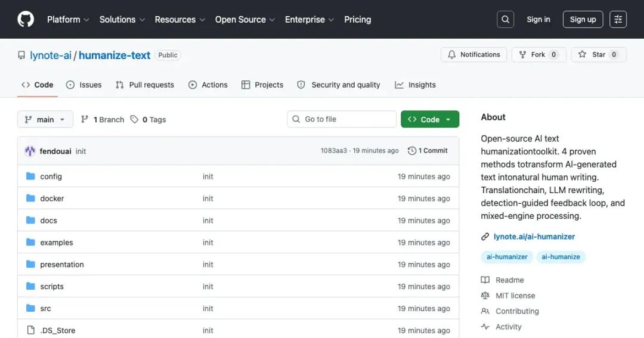Click the Star icon
The height and width of the screenshot is (338, 644).
[582, 54]
